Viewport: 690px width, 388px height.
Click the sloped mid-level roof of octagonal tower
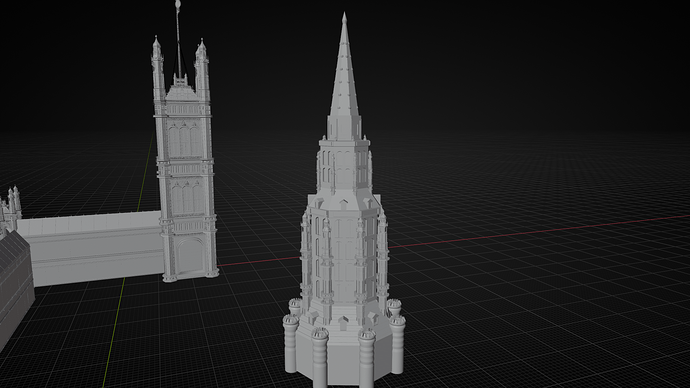click(x=344, y=201)
